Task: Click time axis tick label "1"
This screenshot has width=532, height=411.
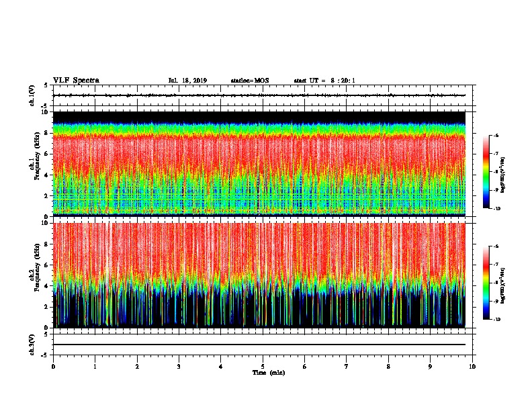Action: coord(95,367)
